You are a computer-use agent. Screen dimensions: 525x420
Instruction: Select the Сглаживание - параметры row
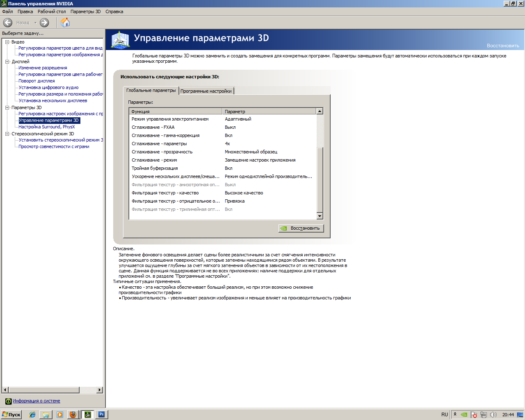pos(223,144)
